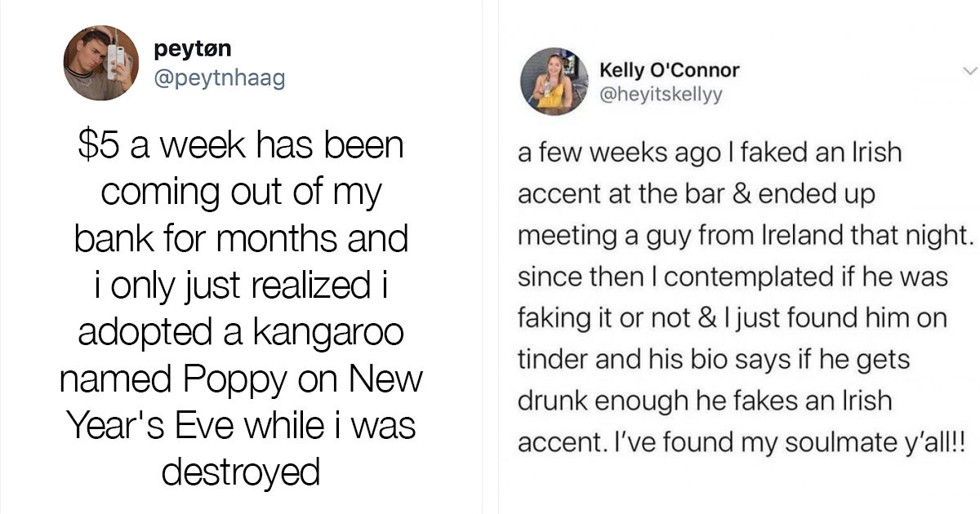Open the @heyitskellyy profile handle
The height and width of the screenshot is (514, 980).
(x=659, y=93)
